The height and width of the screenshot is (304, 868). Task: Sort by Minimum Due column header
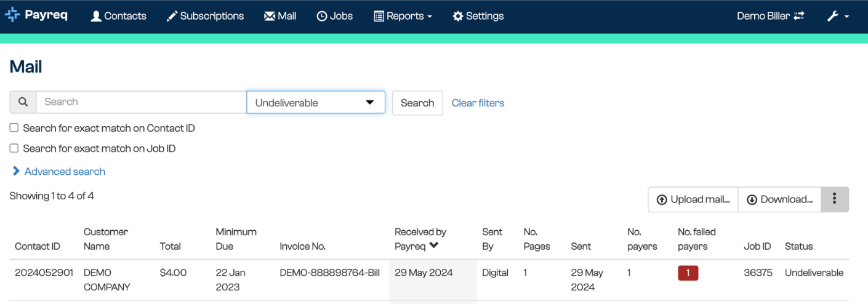click(236, 239)
